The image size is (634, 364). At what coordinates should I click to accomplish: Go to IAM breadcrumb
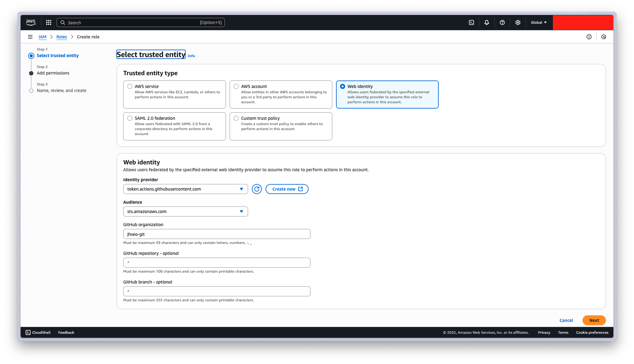(42, 37)
